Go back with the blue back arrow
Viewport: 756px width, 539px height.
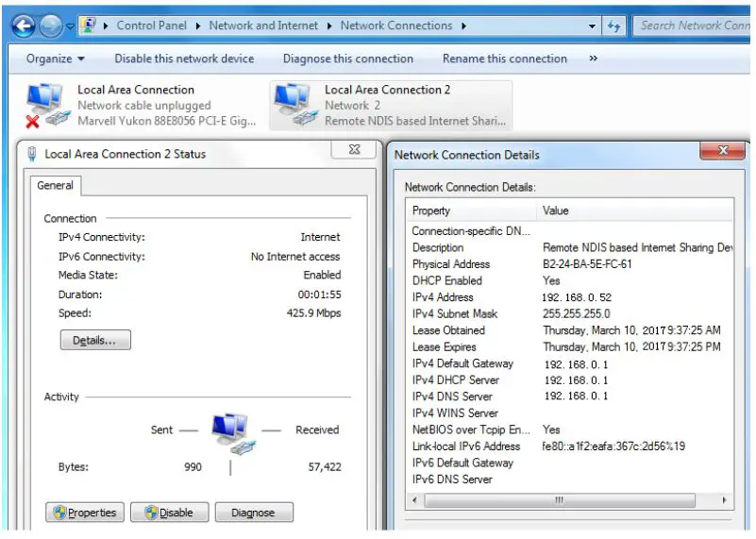coord(24,25)
